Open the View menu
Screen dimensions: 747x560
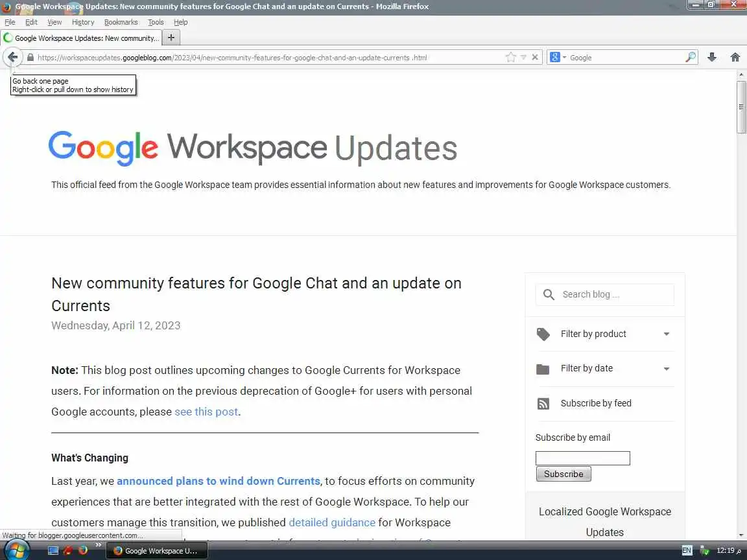(54, 22)
